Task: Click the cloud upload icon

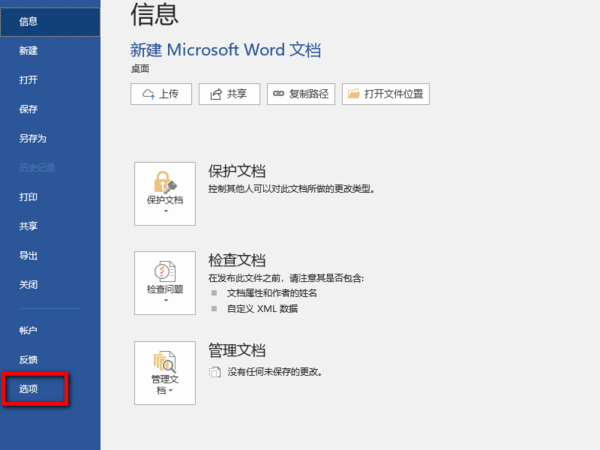Action: pos(148,94)
